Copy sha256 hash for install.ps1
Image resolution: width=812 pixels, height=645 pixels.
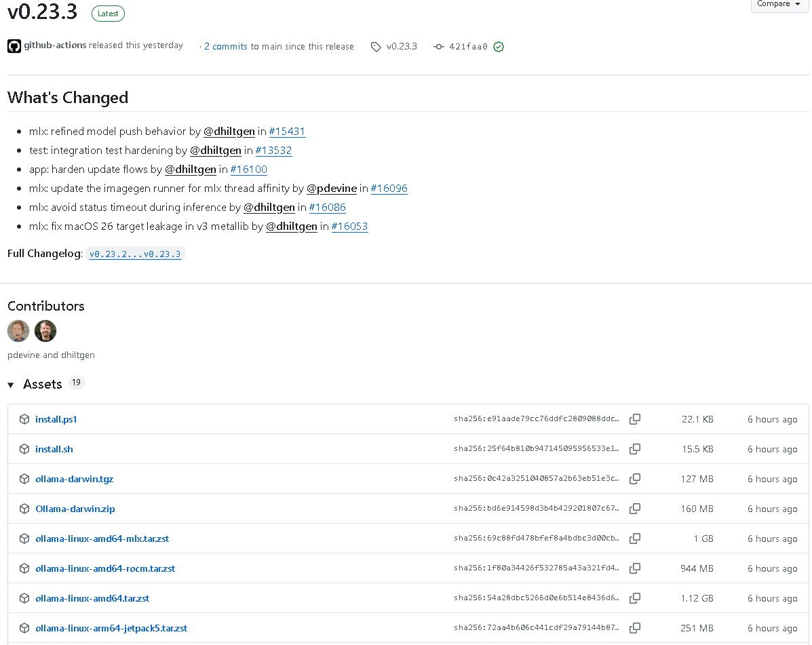pos(635,418)
